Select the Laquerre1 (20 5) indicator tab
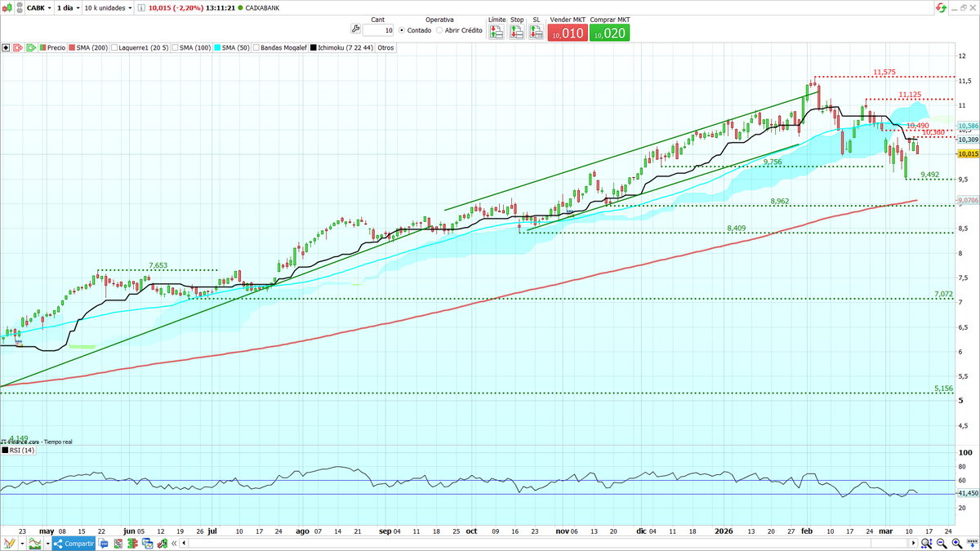 (x=140, y=47)
